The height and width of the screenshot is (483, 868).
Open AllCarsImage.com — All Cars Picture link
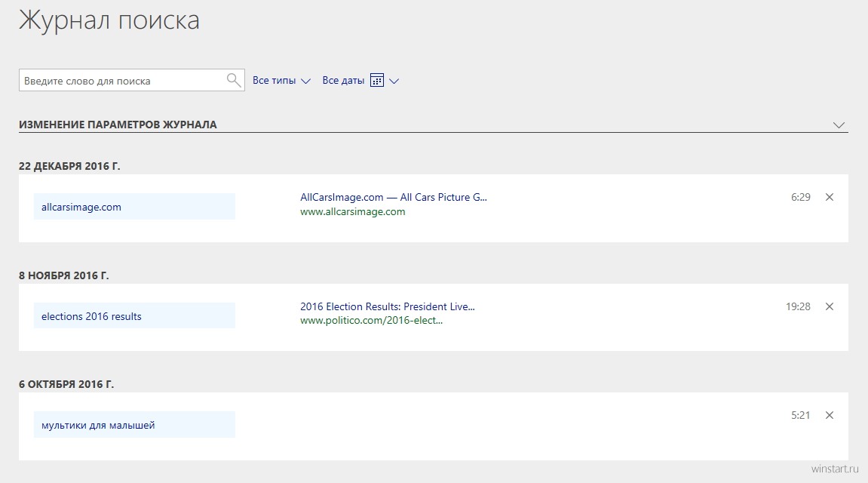394,197
